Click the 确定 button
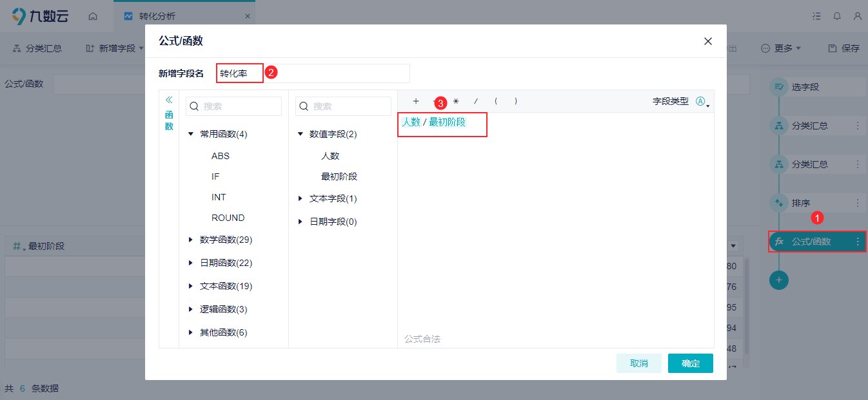 tap(691, 363)
